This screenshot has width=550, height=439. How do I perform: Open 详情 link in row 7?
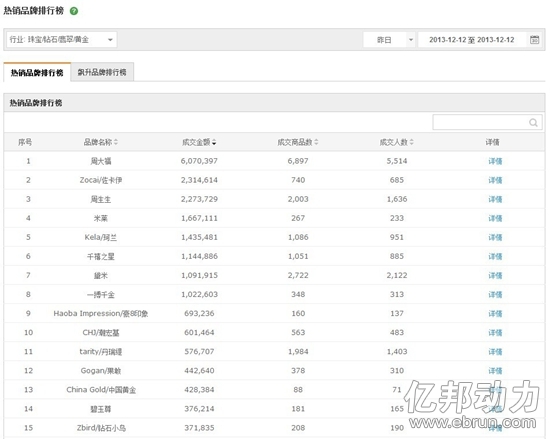tap(495, 276)
